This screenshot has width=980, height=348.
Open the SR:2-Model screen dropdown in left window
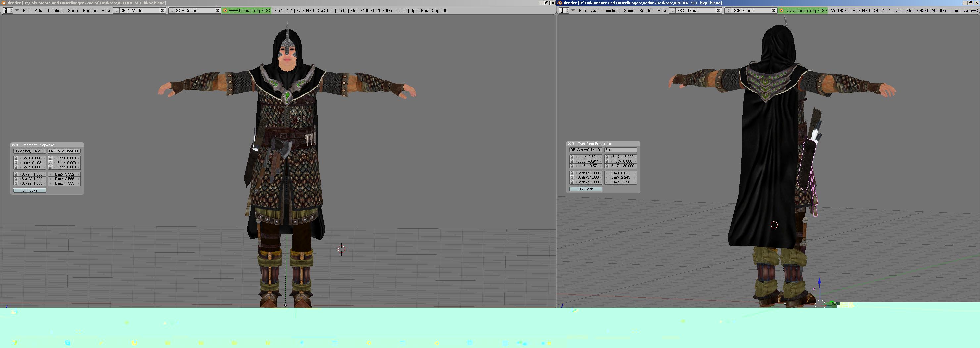[117, 11]
